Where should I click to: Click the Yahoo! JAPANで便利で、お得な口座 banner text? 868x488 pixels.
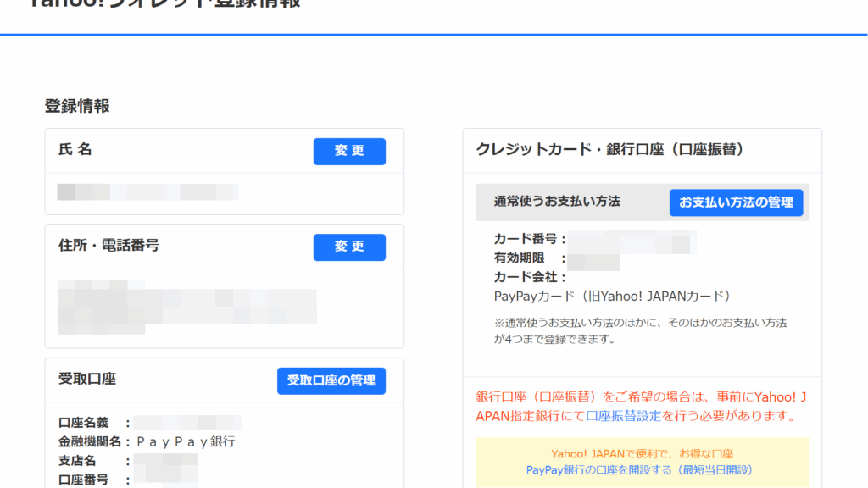[x=642, y=453]
